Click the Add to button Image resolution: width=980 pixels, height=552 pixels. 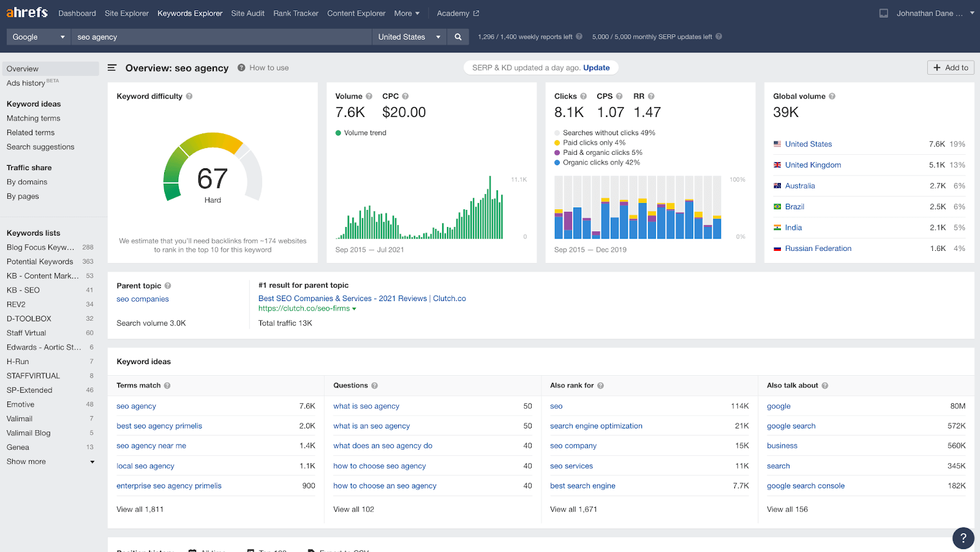pyautogui.click(x=951, y=68)
